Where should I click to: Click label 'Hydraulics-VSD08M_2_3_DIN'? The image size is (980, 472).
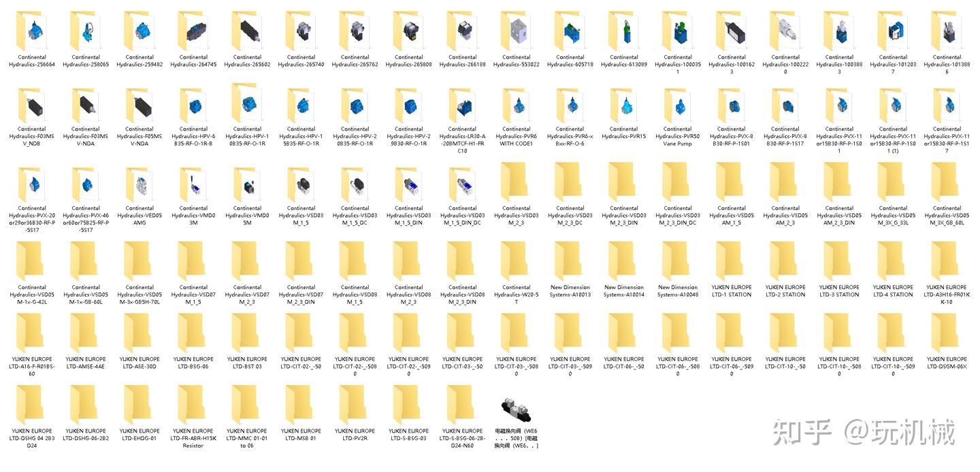pos(462,294)
